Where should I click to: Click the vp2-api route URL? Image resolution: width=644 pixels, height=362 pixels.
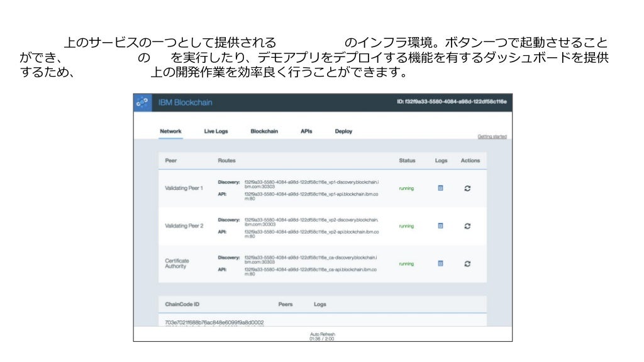coord(311,234)
